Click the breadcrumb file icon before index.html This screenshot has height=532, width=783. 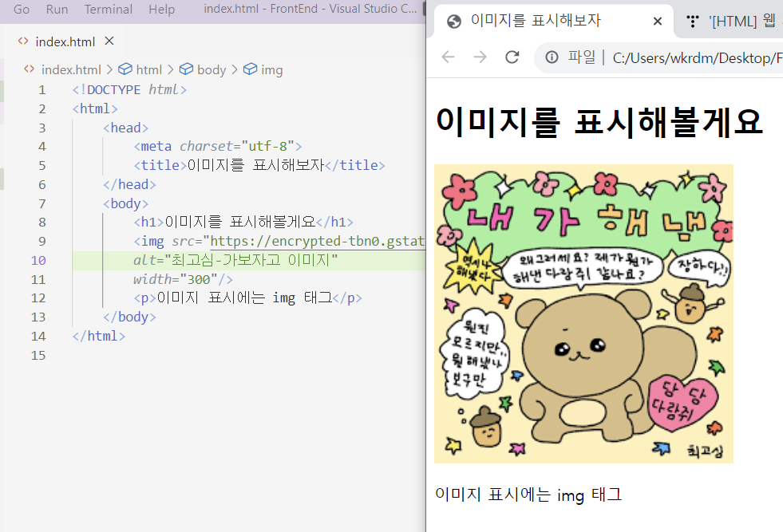(x=29, y=69)
